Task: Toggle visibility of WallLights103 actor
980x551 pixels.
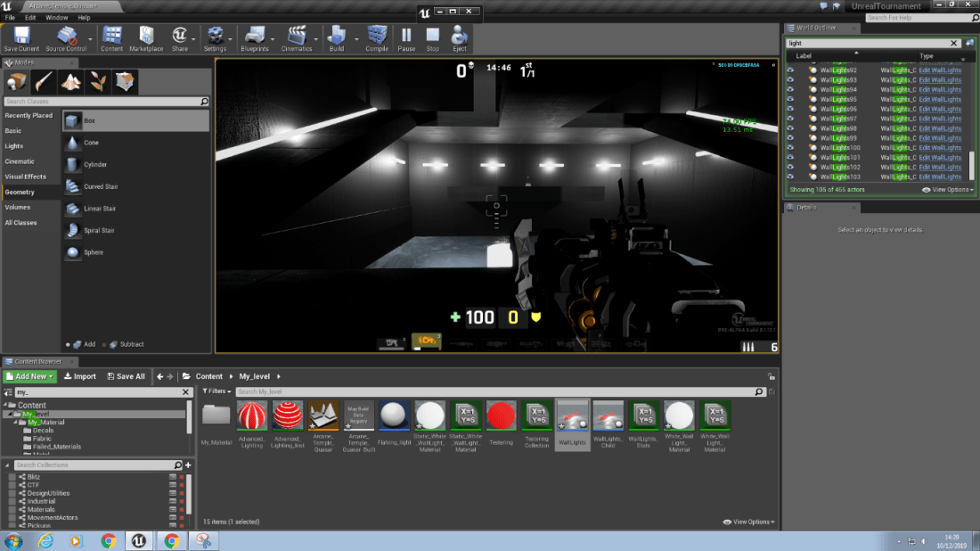Action: tap(790, 177)
